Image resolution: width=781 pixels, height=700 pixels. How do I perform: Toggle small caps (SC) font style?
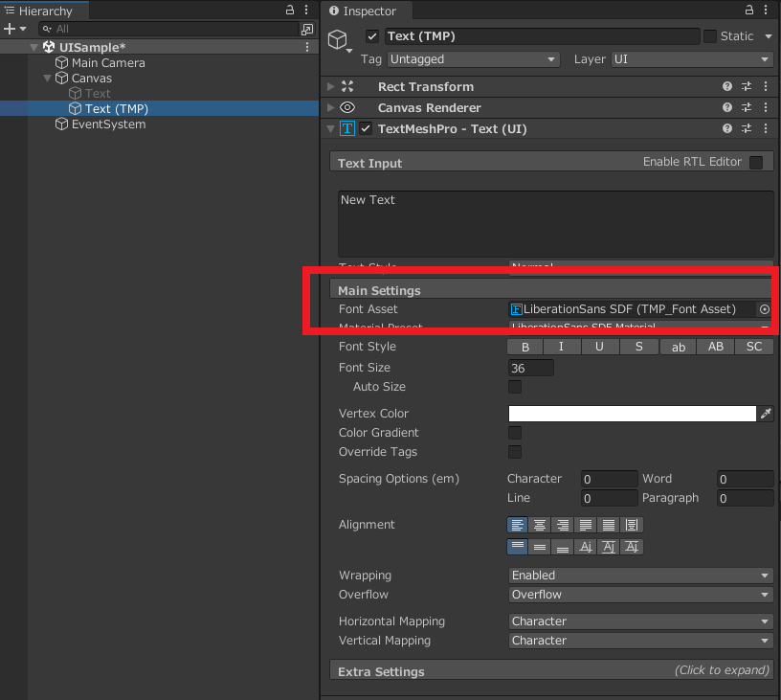pyautogui.click(x=754, y=347)
